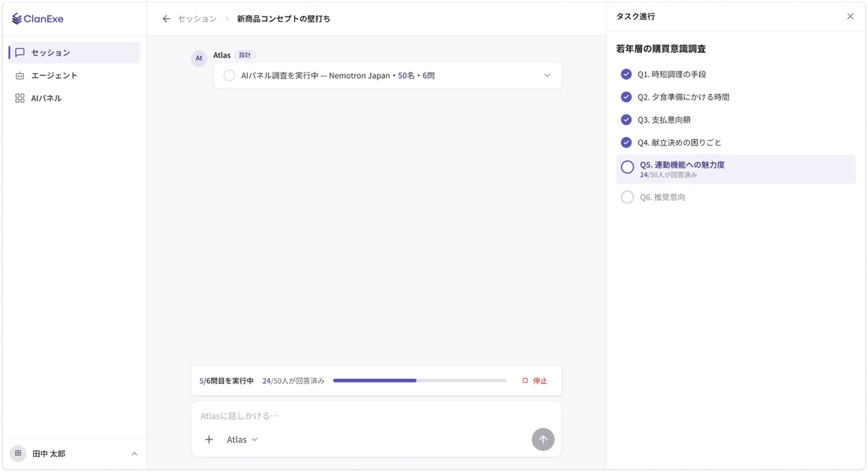Click the survey progress bar
The width and height of the screenshot is (868, 472).
(420, 381)
